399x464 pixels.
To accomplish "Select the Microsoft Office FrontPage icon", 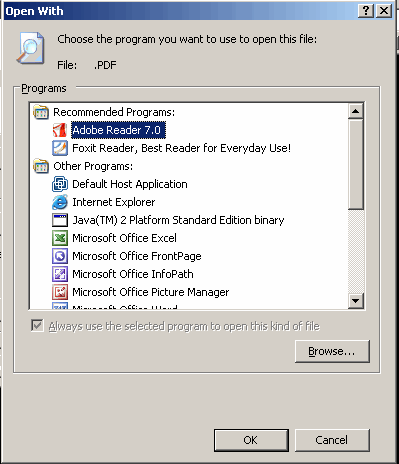I will coord(60,256).
